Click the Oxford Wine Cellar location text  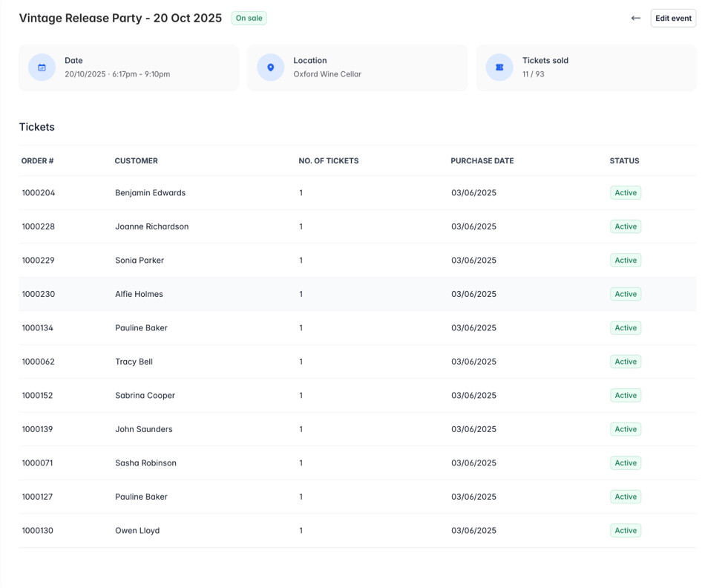[x=327, y=74]
